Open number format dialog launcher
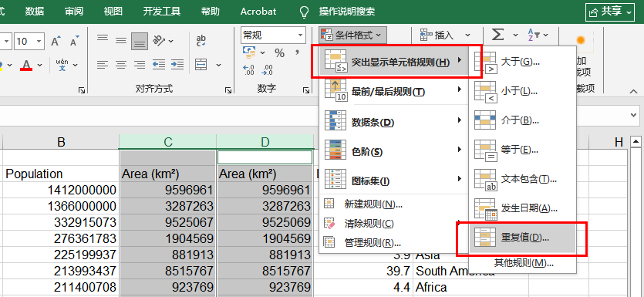 pyautogui.click(x=306, y=90)
